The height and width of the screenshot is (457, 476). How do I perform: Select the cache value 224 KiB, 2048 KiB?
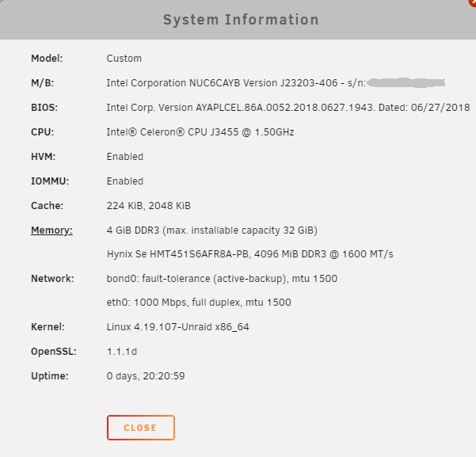(148, 206)
